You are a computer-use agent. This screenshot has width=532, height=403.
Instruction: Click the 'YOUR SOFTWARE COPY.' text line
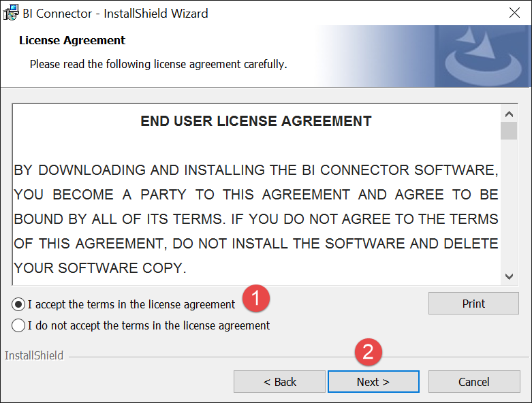(100, 268)
